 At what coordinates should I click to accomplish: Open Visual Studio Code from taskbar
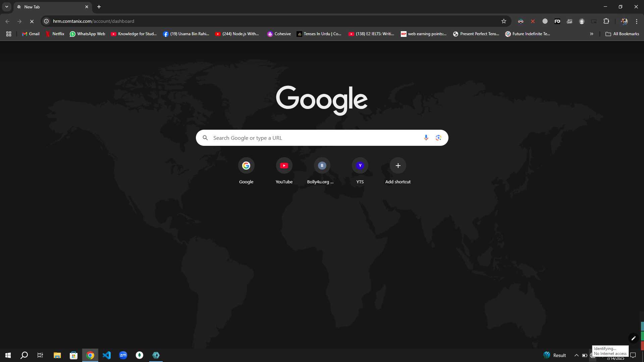pyautogui.click(x=107, y=355)
